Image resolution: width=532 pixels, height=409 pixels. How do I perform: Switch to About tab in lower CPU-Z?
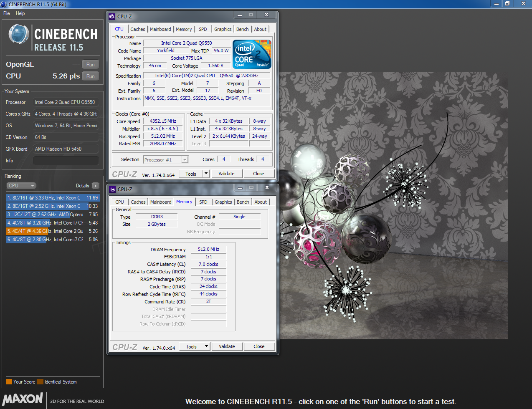point(261,202)
